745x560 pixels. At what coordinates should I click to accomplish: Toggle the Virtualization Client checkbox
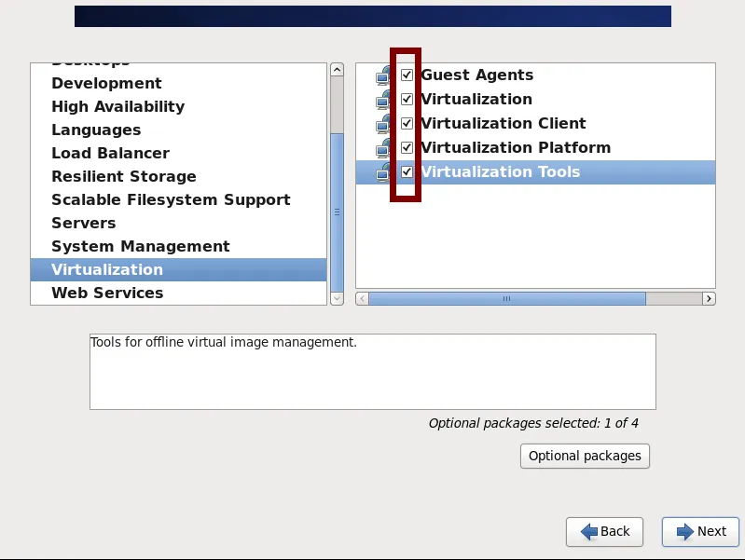pyautogui.click(x=407, y=123)
